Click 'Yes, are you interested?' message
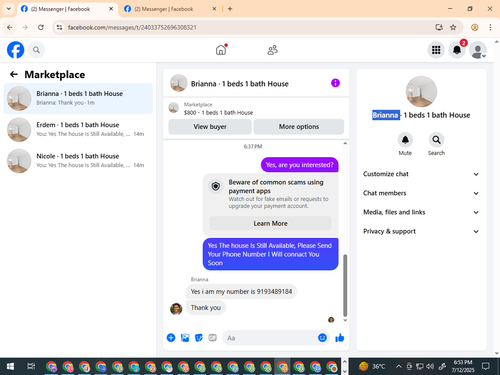Viewport: 500px width, 375px height. tap(299, 165)
